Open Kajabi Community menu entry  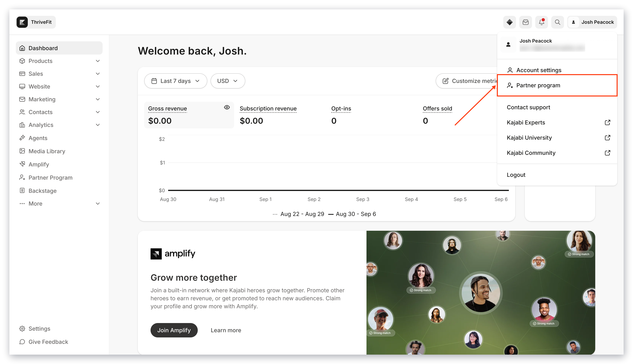tap(557, 153)
